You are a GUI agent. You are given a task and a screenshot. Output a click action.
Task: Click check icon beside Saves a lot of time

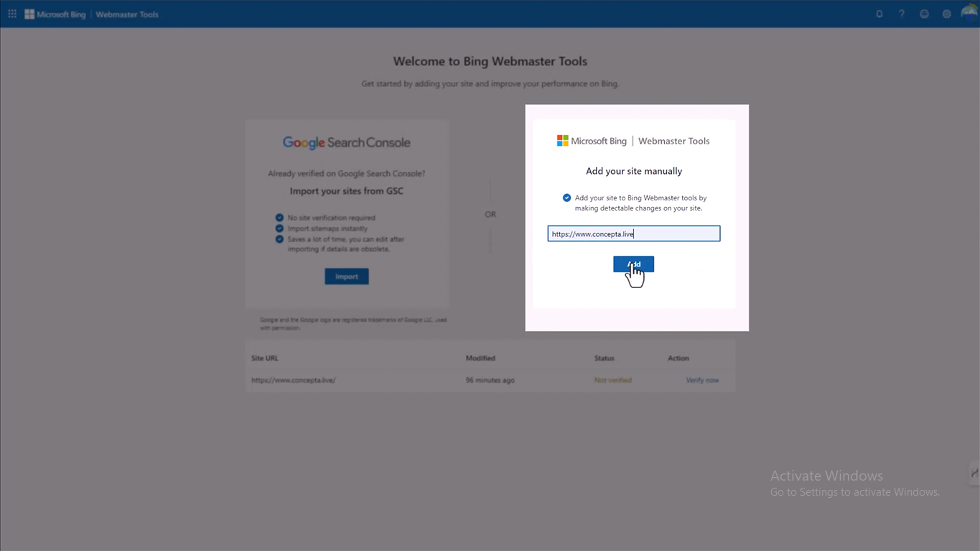point(279,239)
